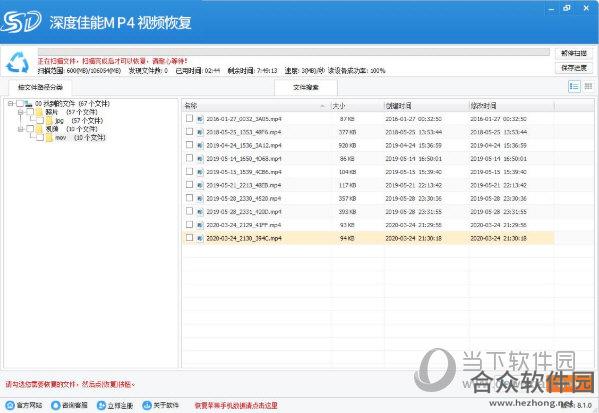Screen dimensions: 599x413
Task: Check the 2016-01-27 87 KB file checkbox
Action: coord(189,118)
